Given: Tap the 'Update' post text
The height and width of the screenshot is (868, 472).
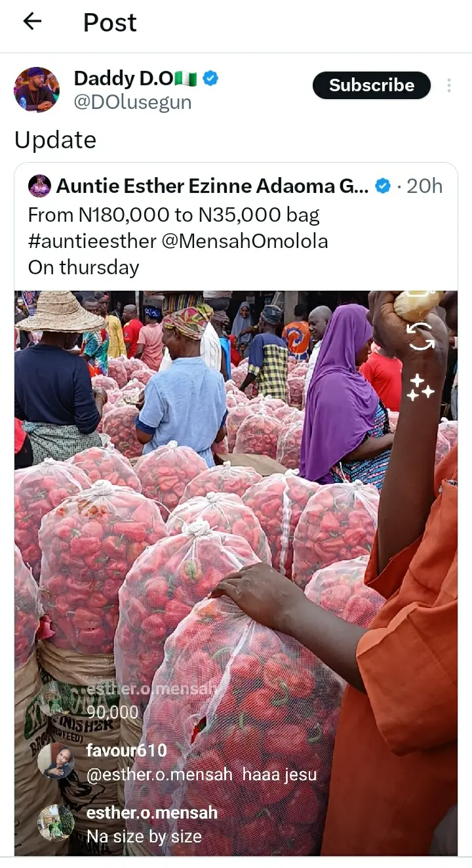Looking at the screenshot, I should pyautogui.click(x=56, y=140).
